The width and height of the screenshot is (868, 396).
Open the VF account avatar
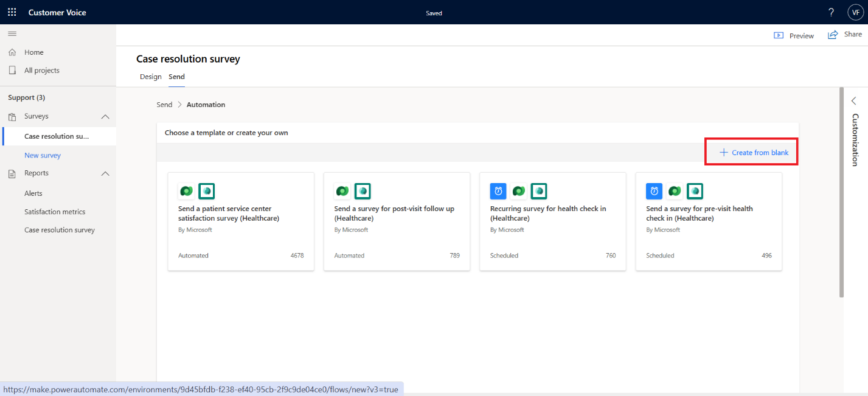coord(855,12)
